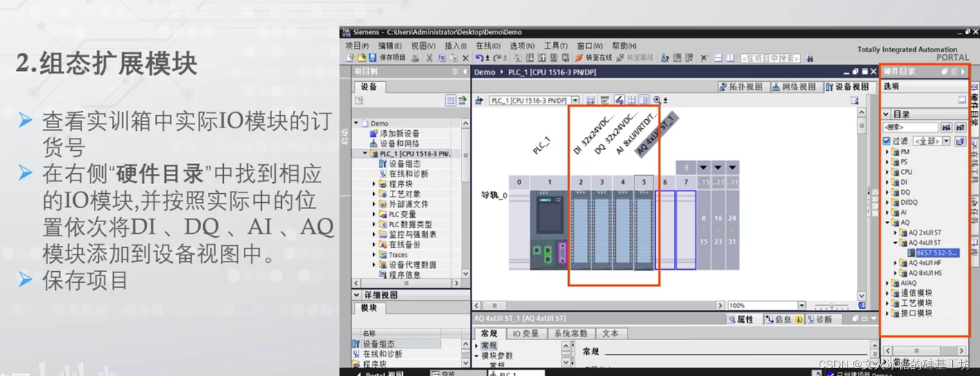The height and width of the screenshot is (376, 980).
Task: Click the new project icon in toolbar
Action: (x=350, y=58)
